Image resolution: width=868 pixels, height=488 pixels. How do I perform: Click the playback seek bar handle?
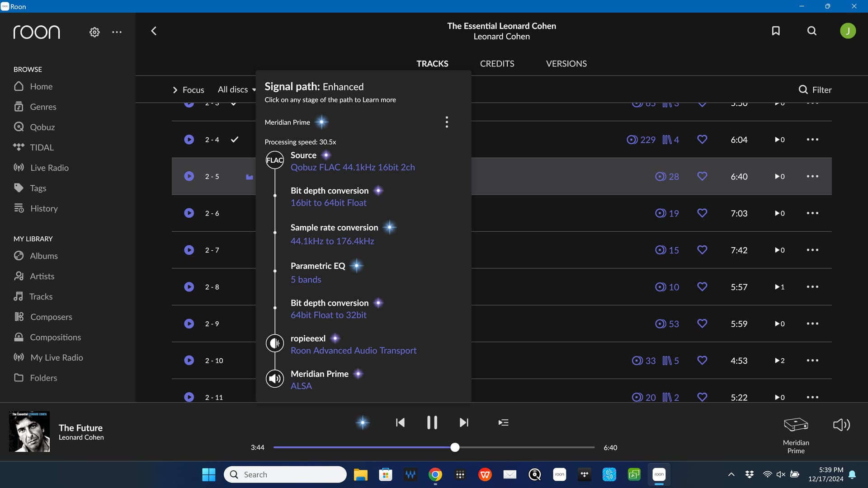pos(455,447)
